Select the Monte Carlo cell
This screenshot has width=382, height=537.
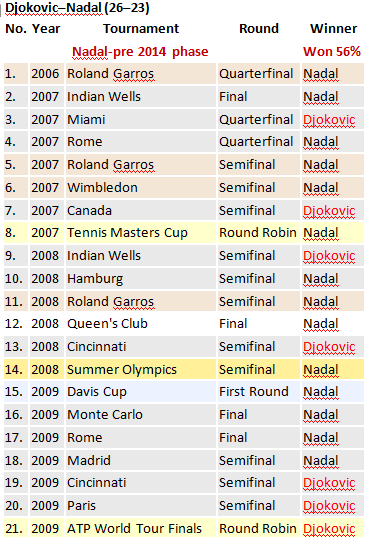[141, 415]
